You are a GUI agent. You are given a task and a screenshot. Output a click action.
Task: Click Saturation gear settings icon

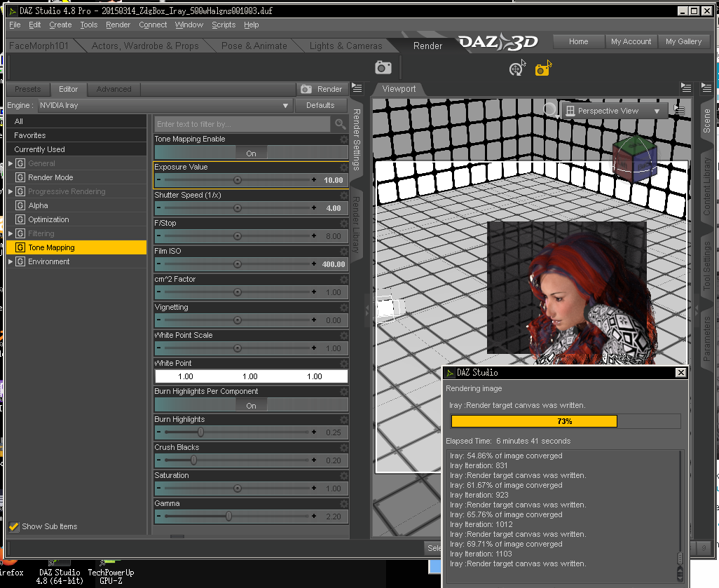click(x=343, y=475)
